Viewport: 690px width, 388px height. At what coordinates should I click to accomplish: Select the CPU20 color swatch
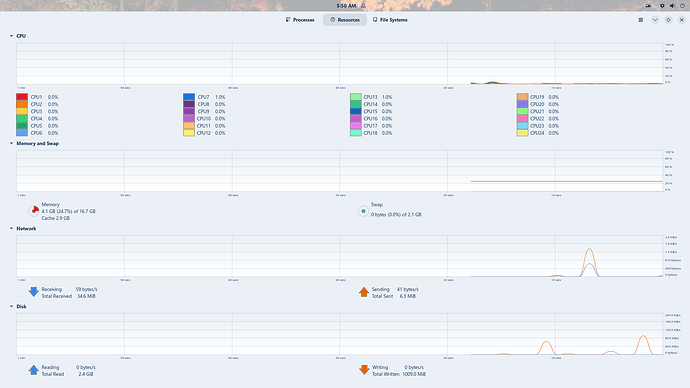522,104
